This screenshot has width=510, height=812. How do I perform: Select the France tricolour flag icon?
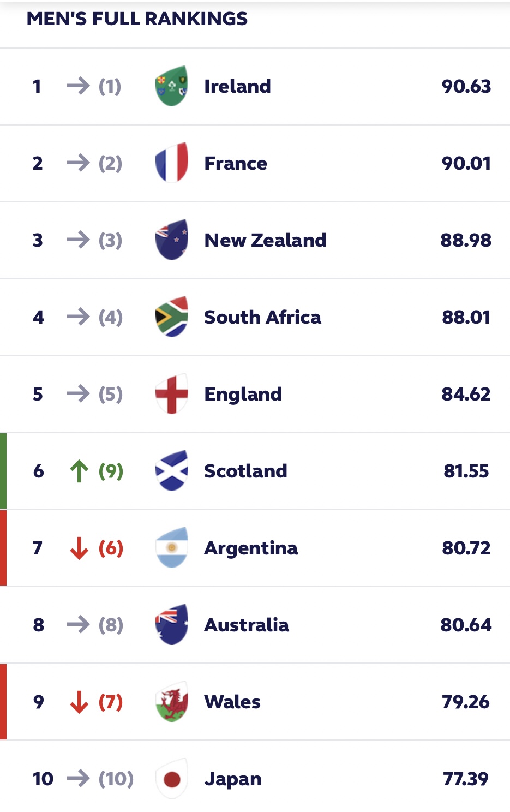pos(171,163)
